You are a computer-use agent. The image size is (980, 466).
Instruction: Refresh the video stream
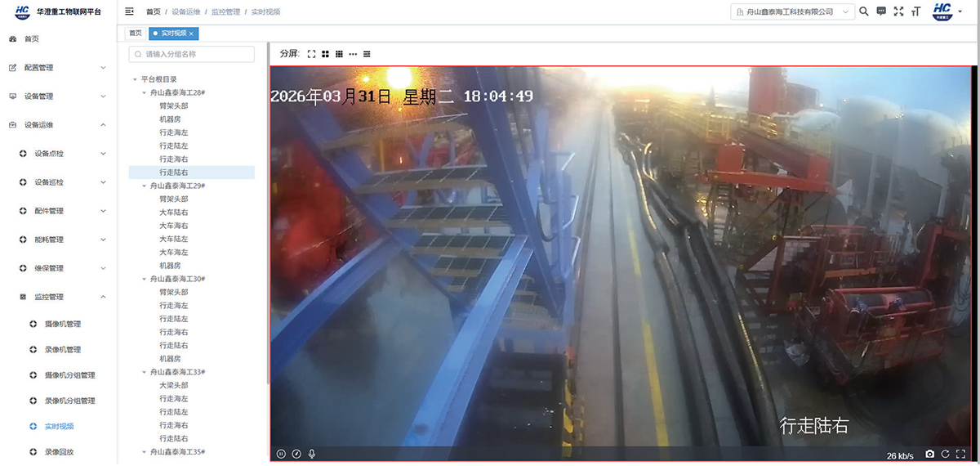coord(945,455)
